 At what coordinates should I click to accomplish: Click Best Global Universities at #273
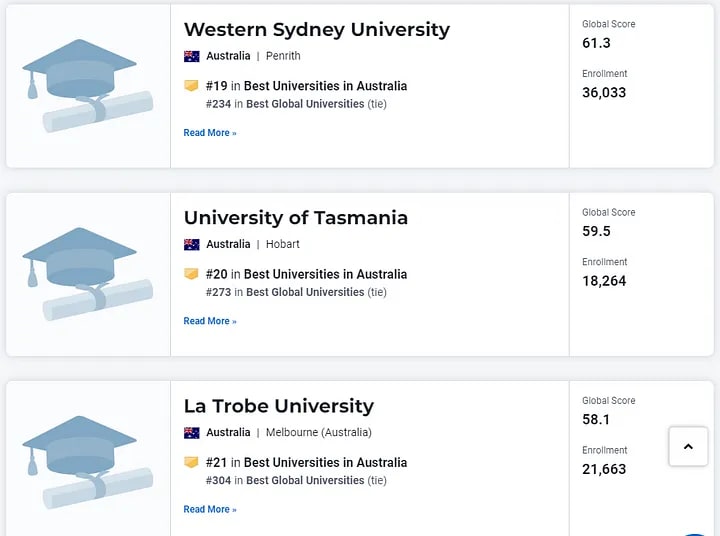(x=305, y=292)
